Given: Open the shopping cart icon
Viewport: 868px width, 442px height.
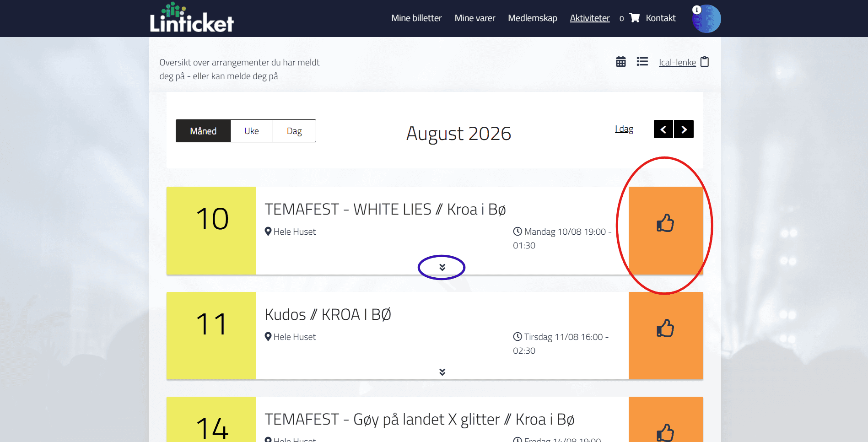Looking at the screenshot, I should (635, 18).
